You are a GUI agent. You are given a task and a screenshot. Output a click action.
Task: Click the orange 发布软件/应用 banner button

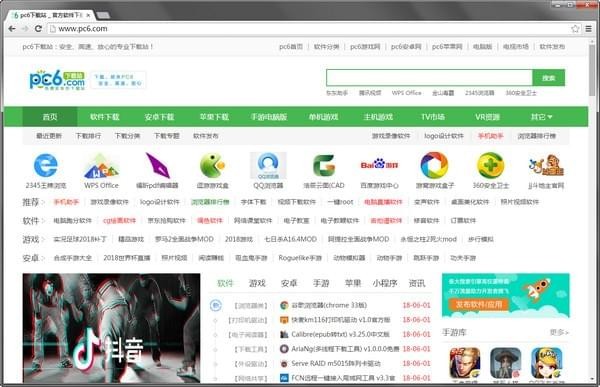coord(478,304)
